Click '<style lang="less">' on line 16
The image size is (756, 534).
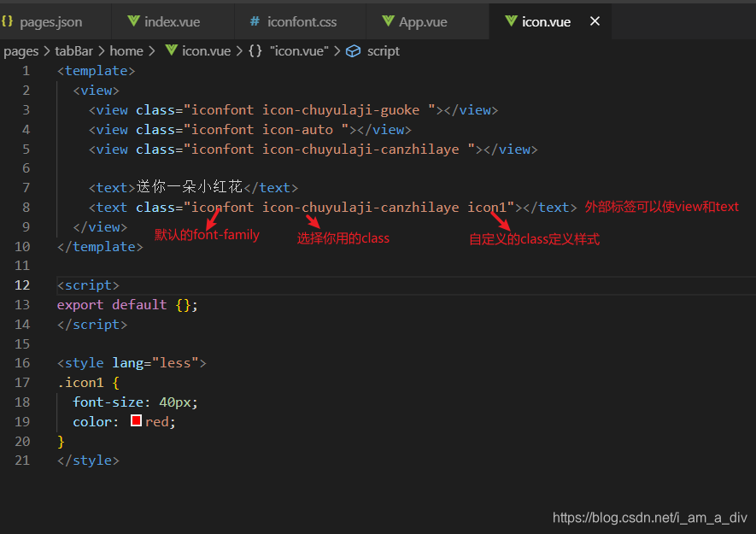pyautogui.click(x=132, y=363)
